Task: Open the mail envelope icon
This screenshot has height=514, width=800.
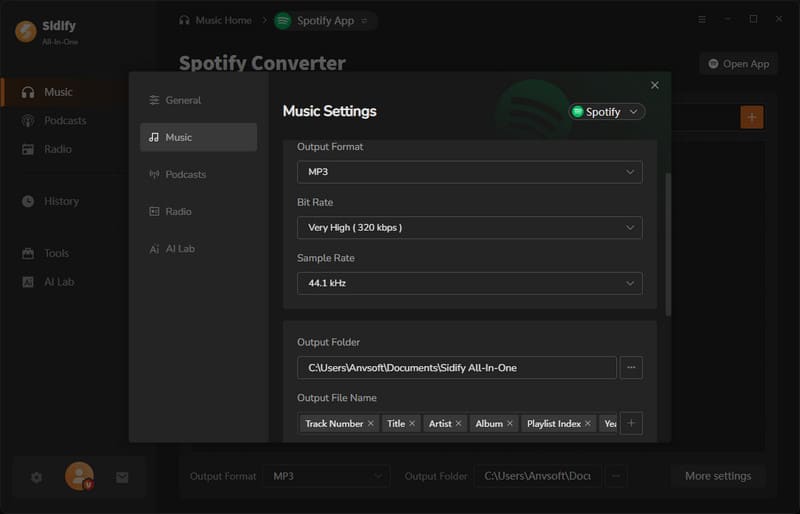Action: pyautogui.click(x=122, y=478)
